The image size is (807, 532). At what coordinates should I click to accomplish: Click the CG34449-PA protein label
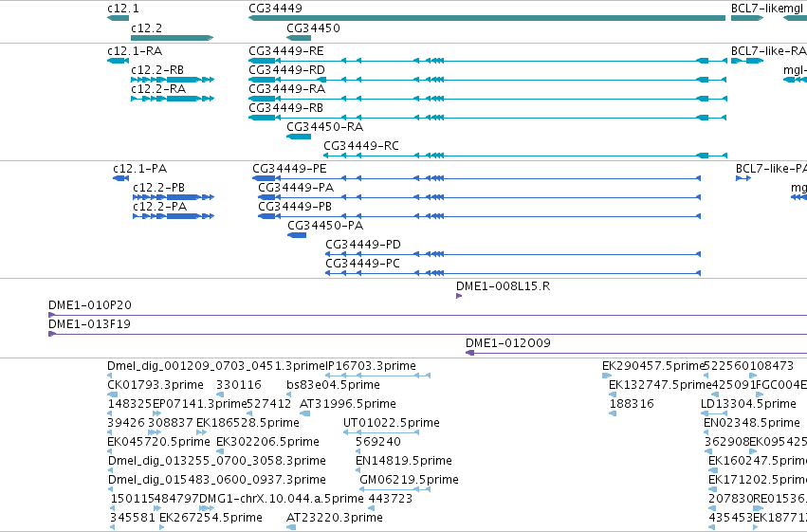point(296,188)
